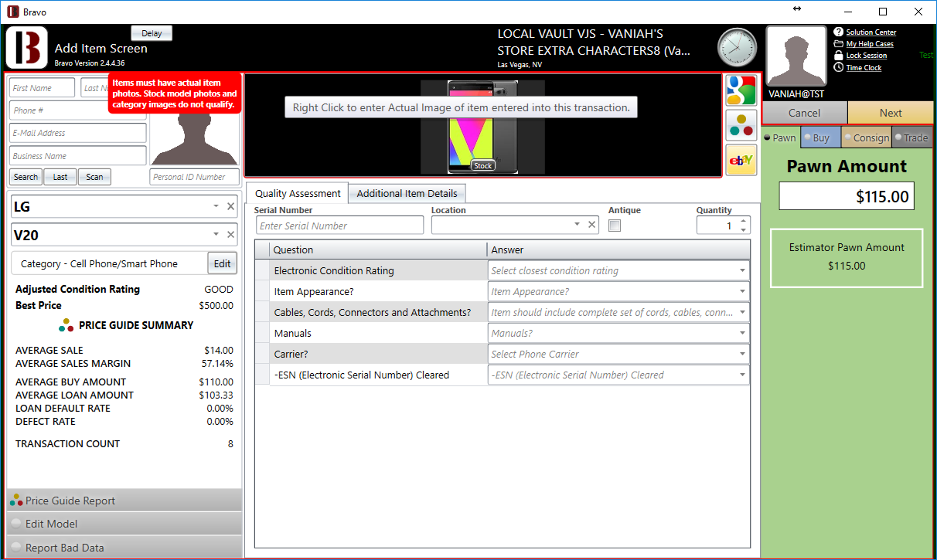
Task: Open the Time Clock link
Action: click(x=864, y=67)
